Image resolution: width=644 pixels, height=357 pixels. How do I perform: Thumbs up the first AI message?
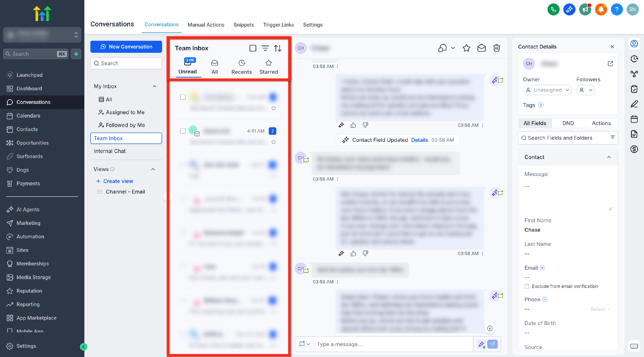point(353,125)
